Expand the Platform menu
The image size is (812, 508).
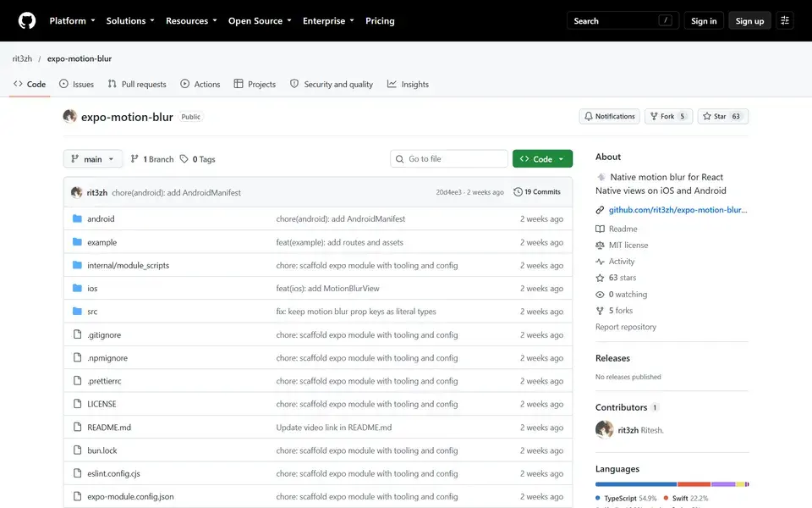point(73,20)
